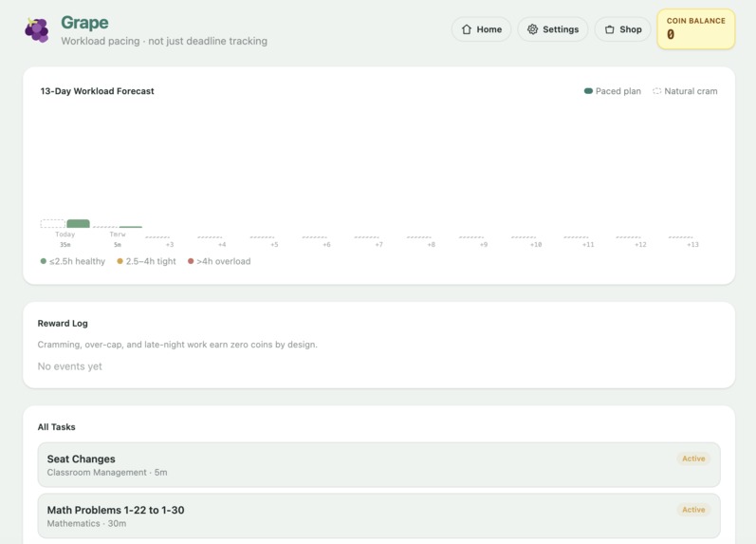
Task: Click the yellow tight legend dot
Action: click(x=120, y=261)
